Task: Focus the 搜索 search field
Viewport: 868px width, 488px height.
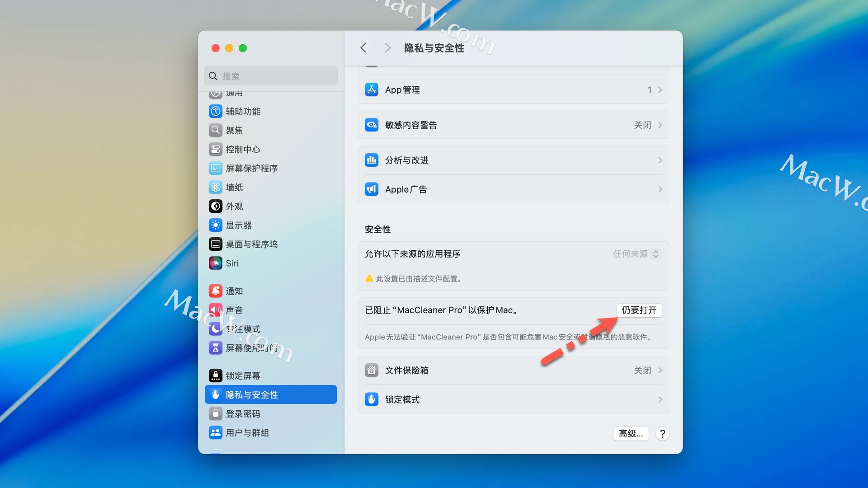Action: click(271, 76)
